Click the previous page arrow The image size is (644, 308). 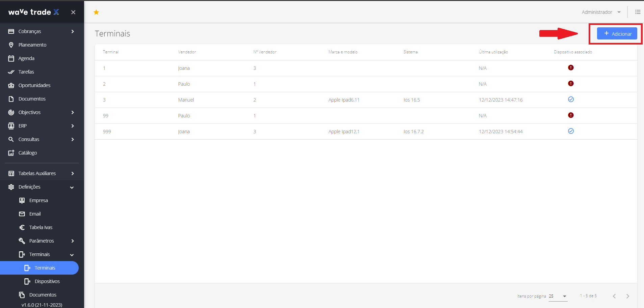(x=614, y=296)
